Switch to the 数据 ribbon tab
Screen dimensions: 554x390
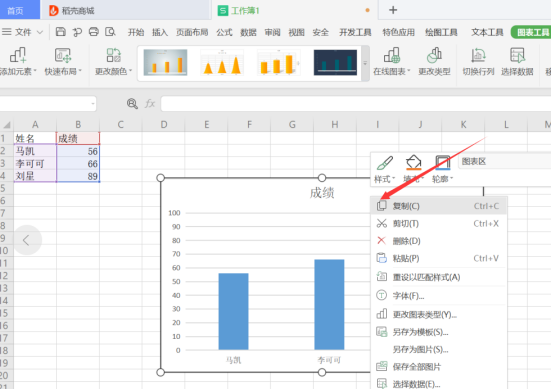248,32
